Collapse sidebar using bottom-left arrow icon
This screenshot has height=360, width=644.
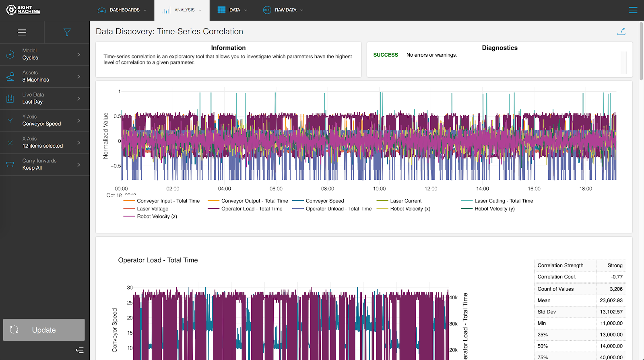point(79,350)
